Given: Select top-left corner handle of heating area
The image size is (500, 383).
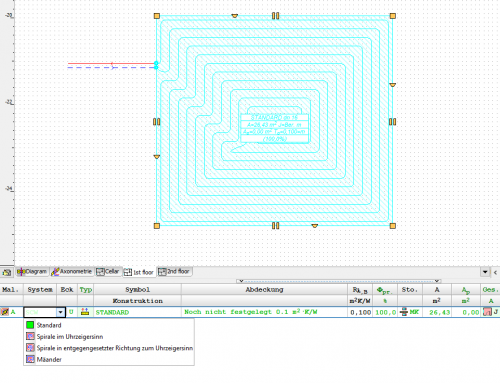Looking at the screenshot, I should click(157, 16).
